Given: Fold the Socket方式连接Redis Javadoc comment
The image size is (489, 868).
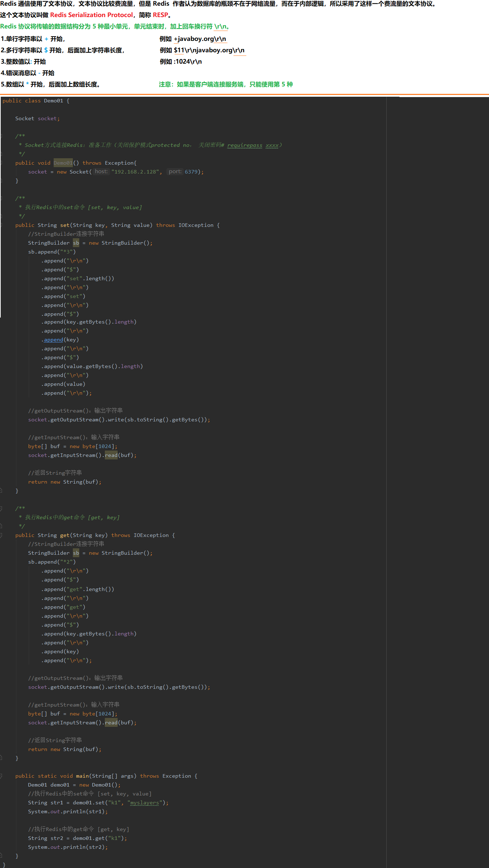Looking at the screenshot, I should 1,136.
